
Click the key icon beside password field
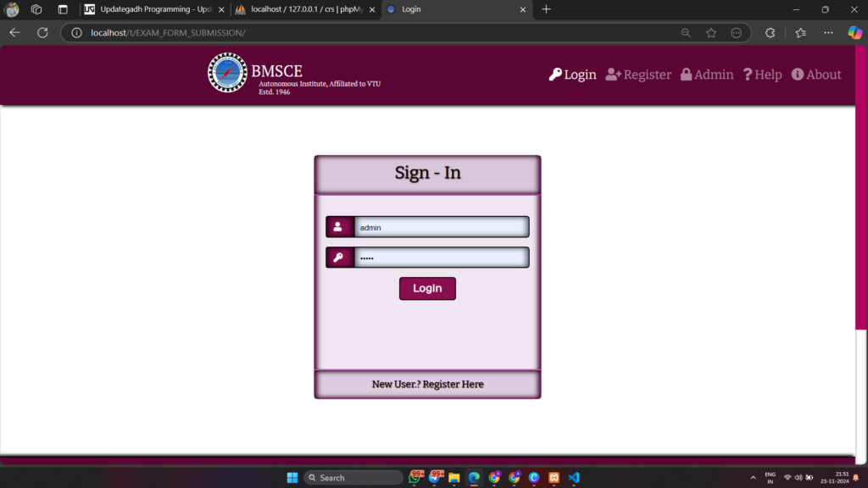coord(339,258)
